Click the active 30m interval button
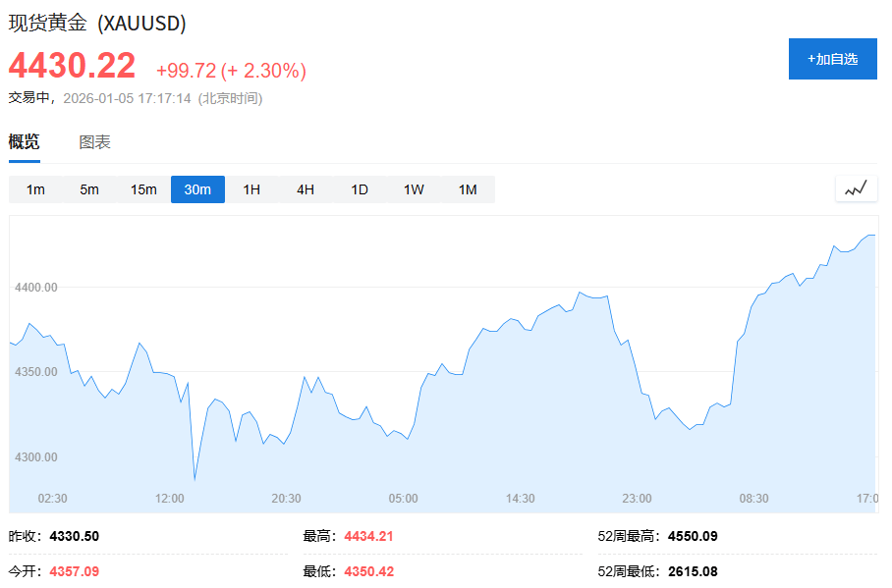 tap(197, 189)
